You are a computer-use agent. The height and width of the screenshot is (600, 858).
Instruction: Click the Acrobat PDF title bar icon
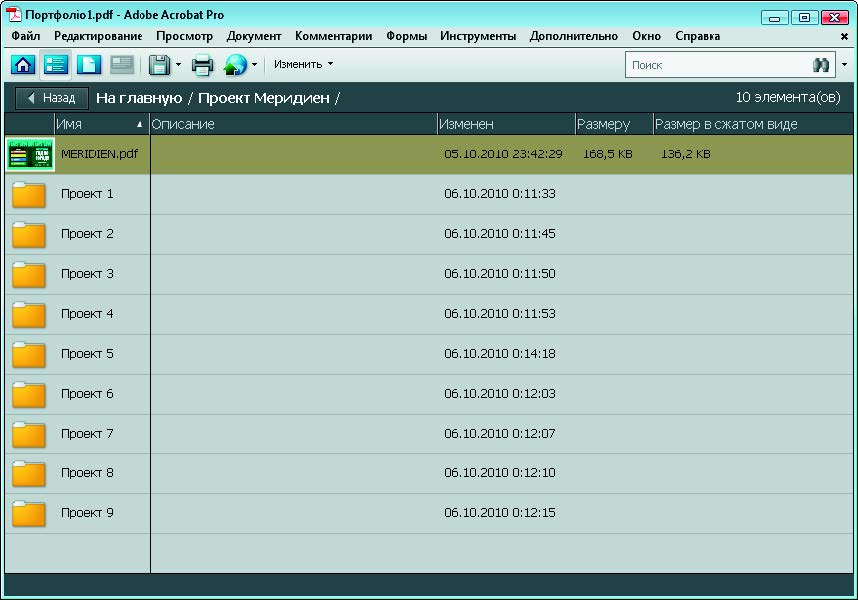click(x=13, y=14)
